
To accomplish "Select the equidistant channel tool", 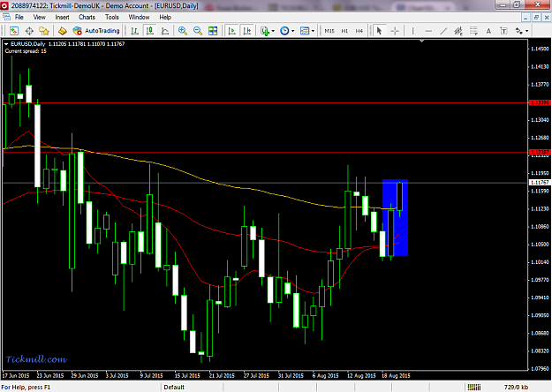I will 458,31.
